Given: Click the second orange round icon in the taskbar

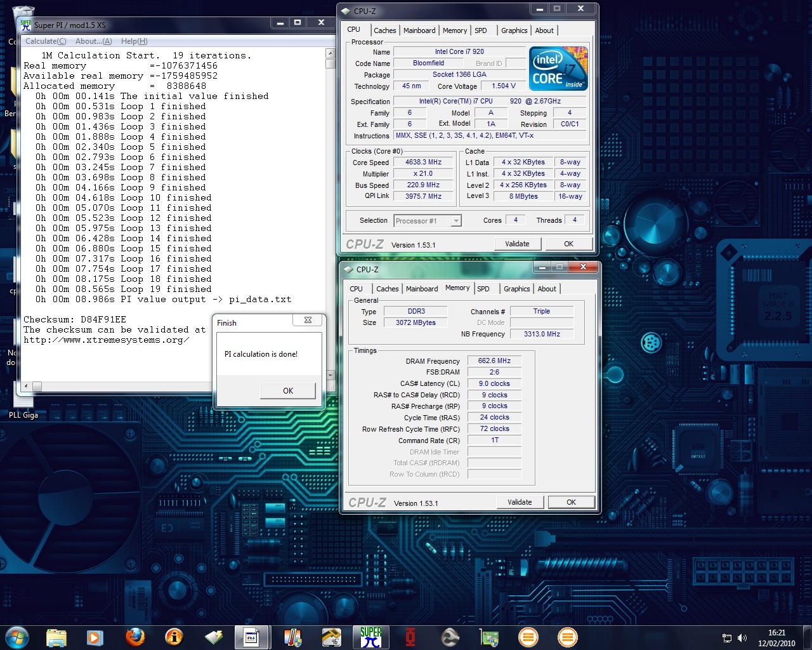Looking at the screenshot, I should pyautogui.click(x=567, y=637).
